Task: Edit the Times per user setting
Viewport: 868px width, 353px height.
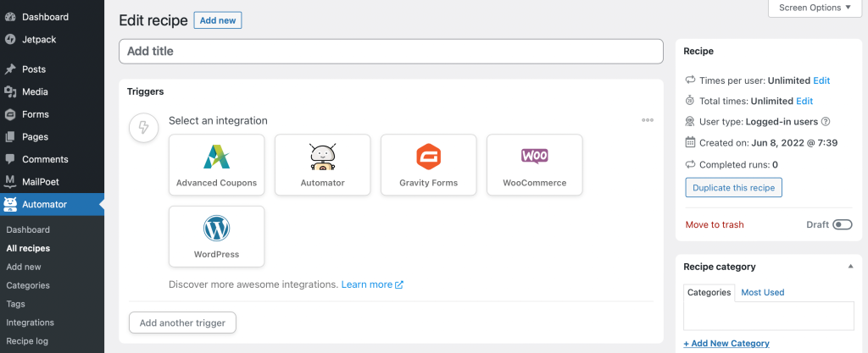Action: coord(821,80)
